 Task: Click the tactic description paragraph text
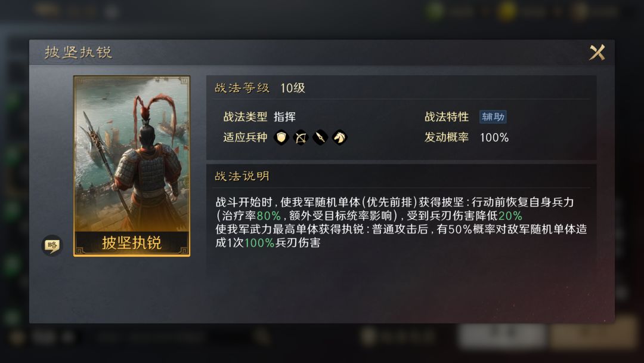pos(401,223)
